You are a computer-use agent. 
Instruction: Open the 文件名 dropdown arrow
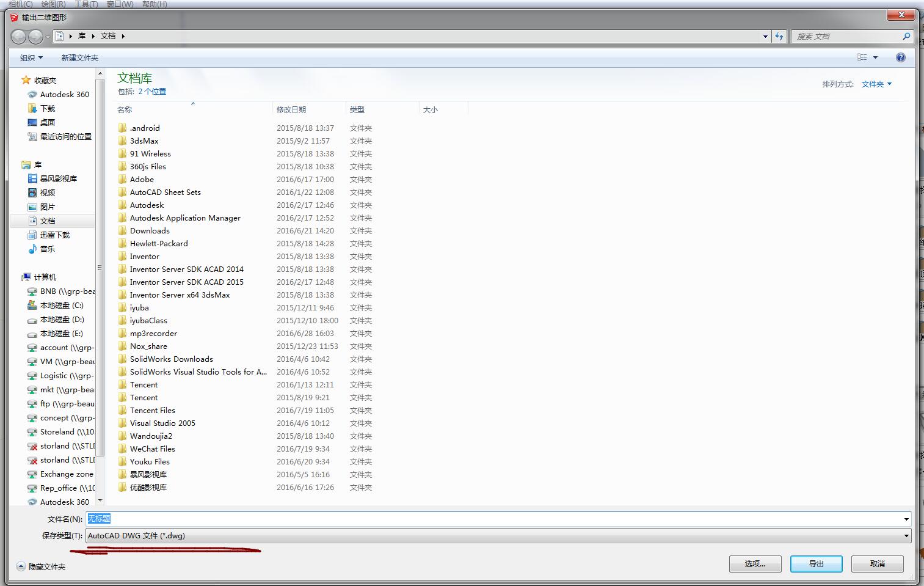point(906,519)
